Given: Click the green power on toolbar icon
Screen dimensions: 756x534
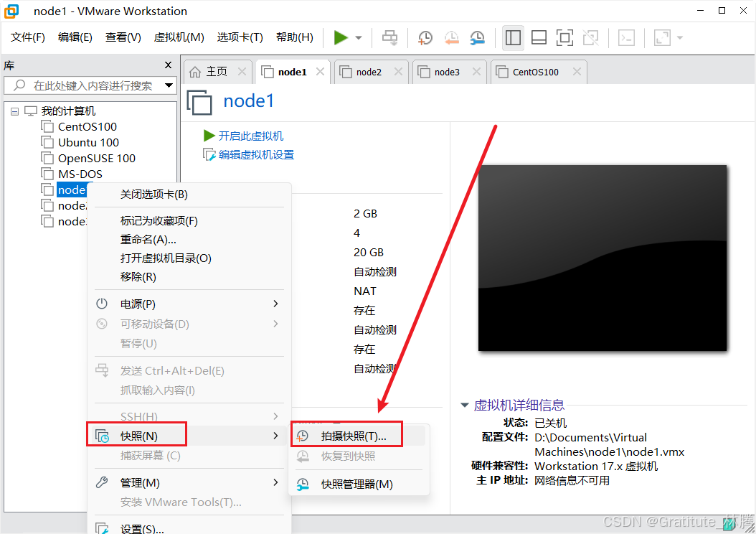Looking at the screenshot, I should (341, 37).
